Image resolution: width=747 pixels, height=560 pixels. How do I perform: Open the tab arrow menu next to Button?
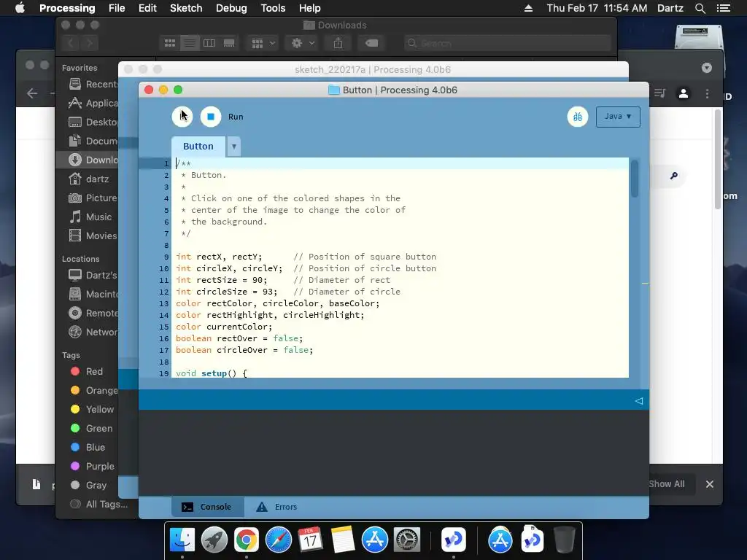[234, 147]
